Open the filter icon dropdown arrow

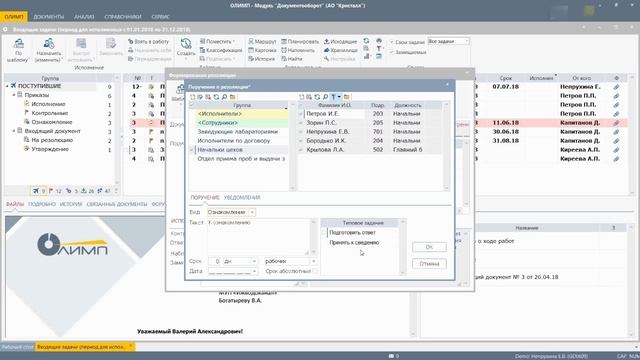339,97
